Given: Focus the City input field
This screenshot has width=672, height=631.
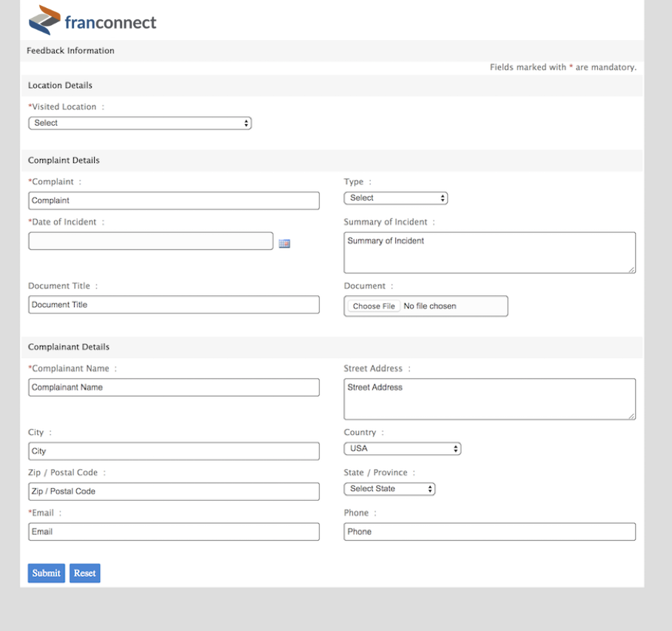Looking at the screenshot, I should click(174, 451).
